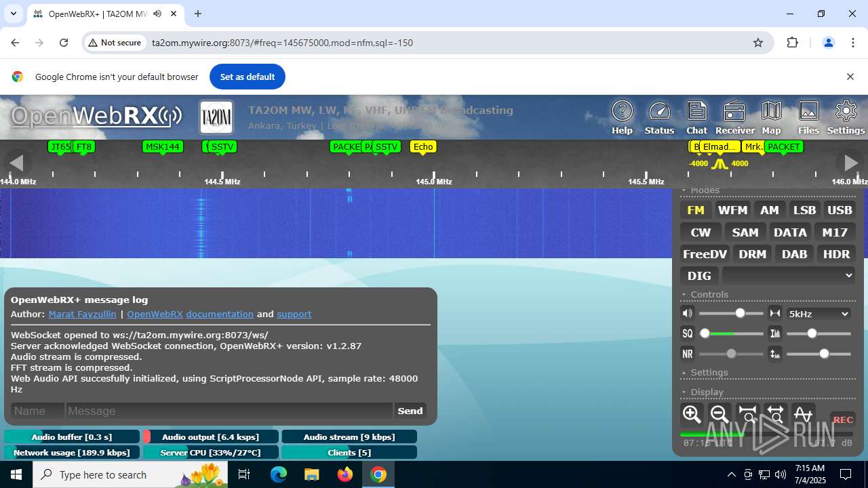
Task: Open the Chat panel
Action: point(696,118)
